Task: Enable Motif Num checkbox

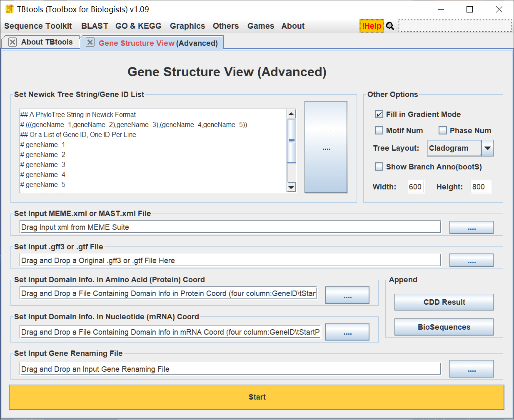Action: click(x=379, y=130)
